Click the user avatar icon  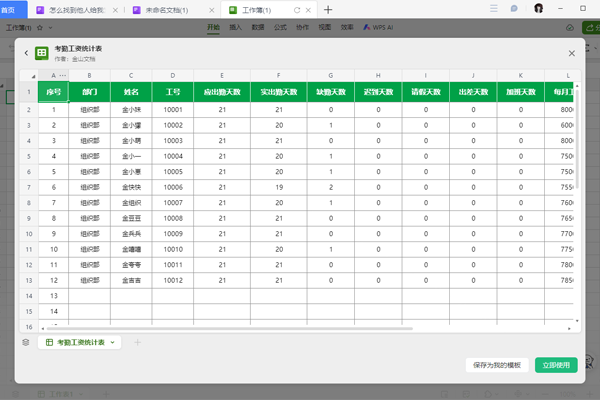(538, 9)
